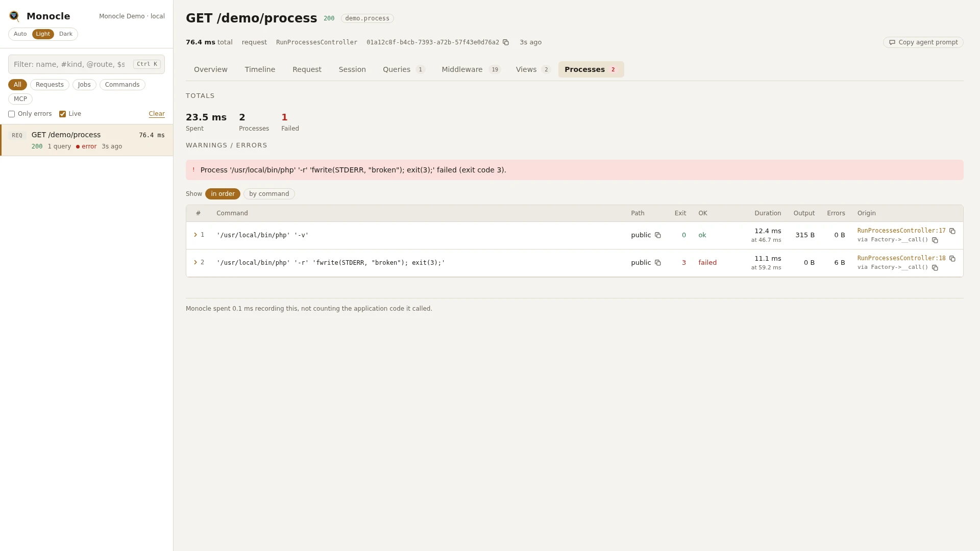Open the Middleware tab
Screen dimensions: 980x551
pos(471,69)
